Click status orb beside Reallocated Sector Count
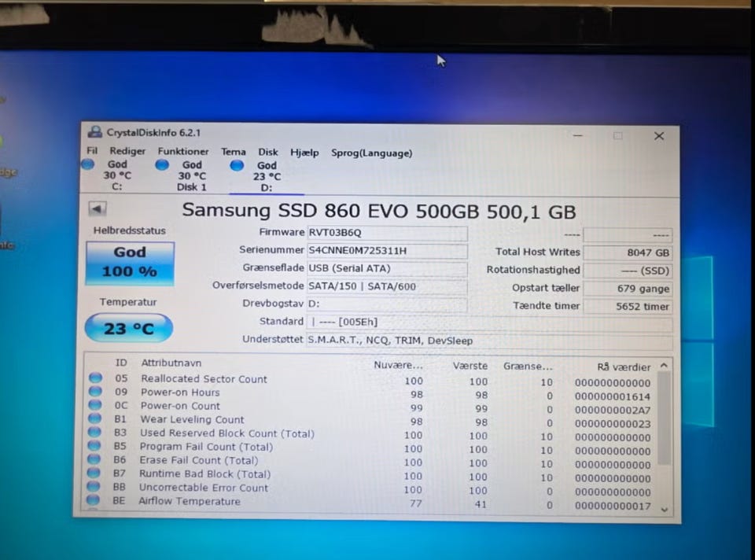This screenshot has width=755, height=560. [x=95, y=378]
